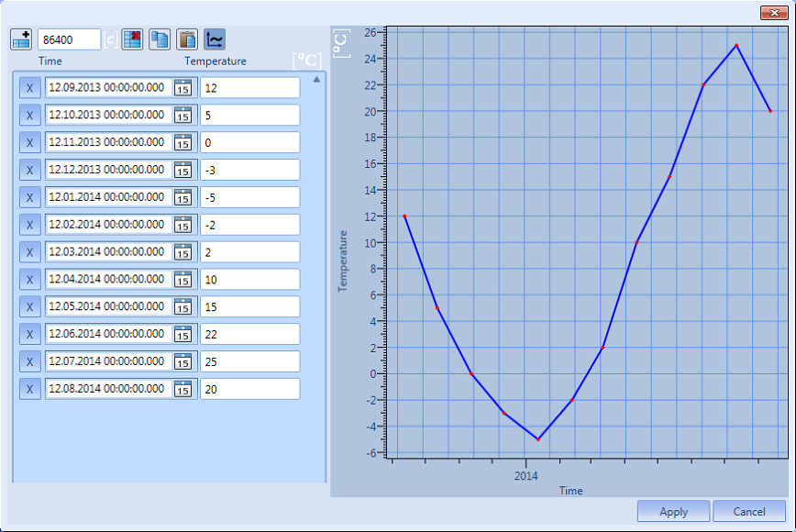
Task: Edit temperature value -5 for 12.01.2014
Action: point(249,197)
